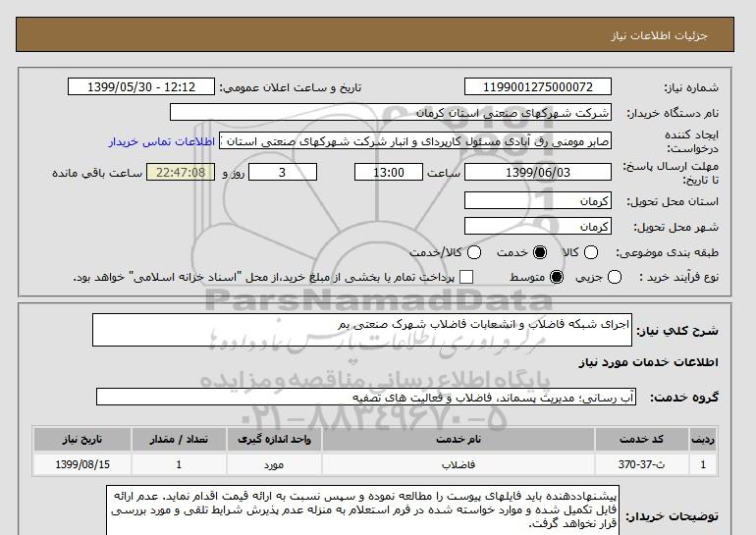Click the announcement date field 1399/05/30 - 12:12
Image resolution: width=756 pixels, height=535 pixels.
pyautogui.click(x=141, y=86)
